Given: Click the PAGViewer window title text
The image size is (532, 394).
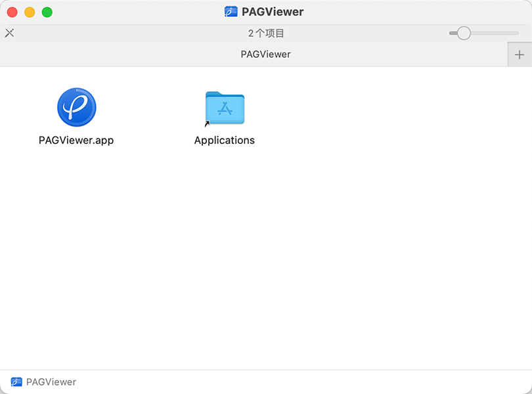Looking at the screenshot, I should click(273, 12).
